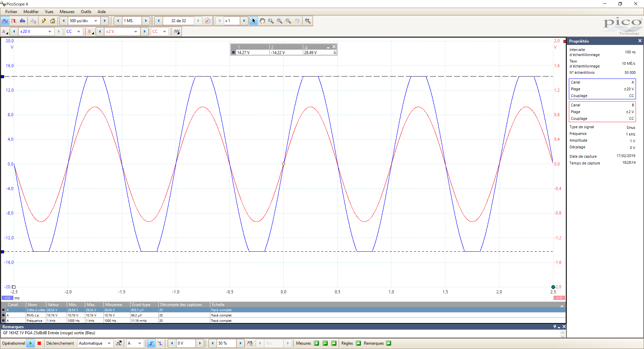644x349 pixels.
Task: Add a measurement with green plus icon
Action: (x=316, y=343)
